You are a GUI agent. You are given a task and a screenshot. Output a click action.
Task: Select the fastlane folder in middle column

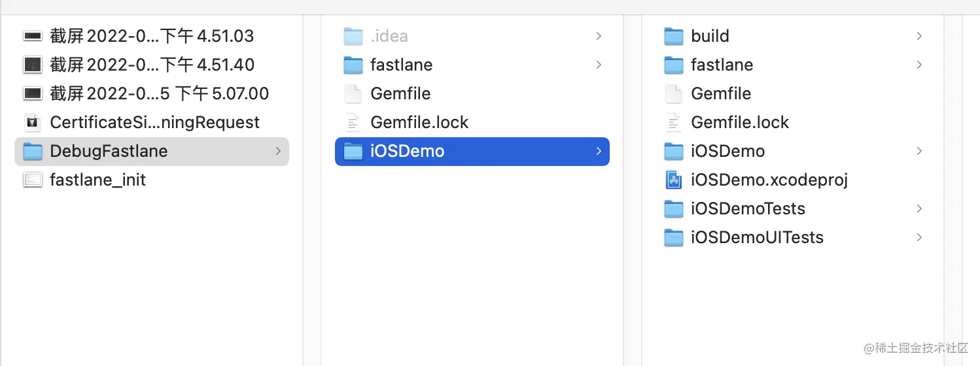point(401,65)
